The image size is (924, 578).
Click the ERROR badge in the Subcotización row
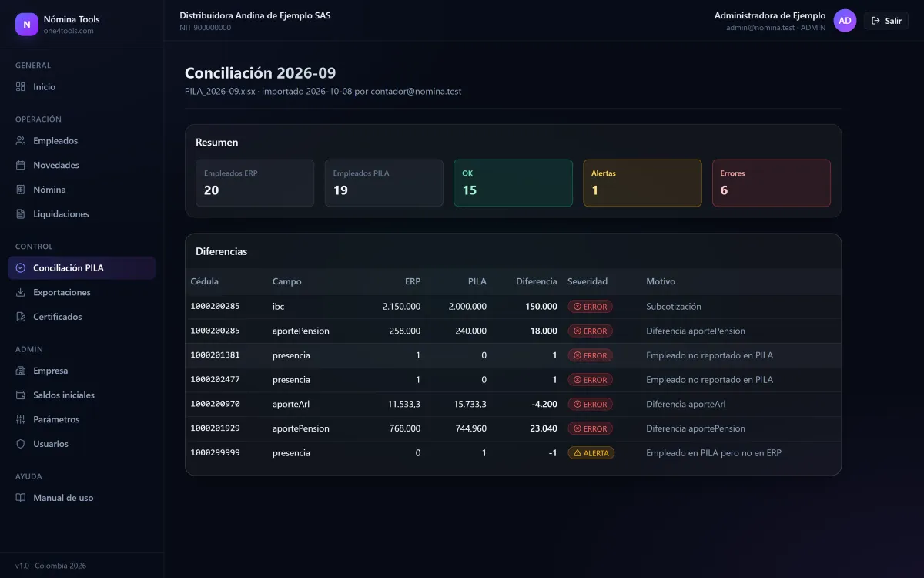pos(591,307)
